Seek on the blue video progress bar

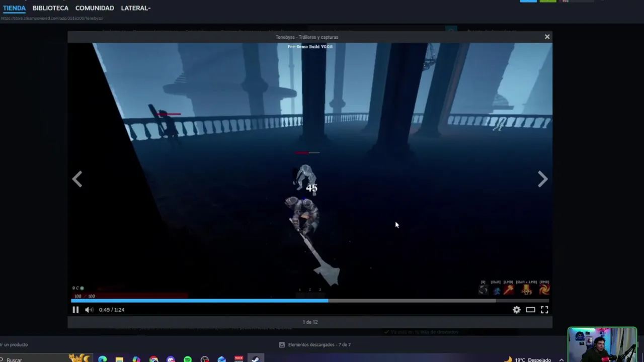(x=310, y=301)
